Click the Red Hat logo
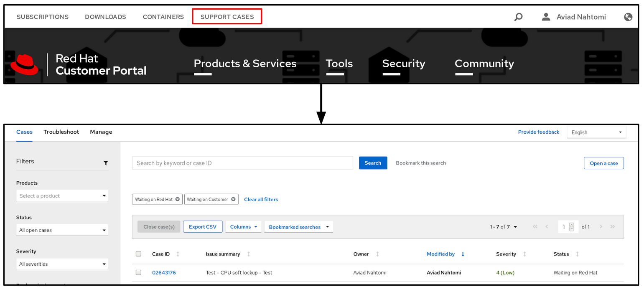The width and height of the screenshot is (644, 289). point(24,65)
